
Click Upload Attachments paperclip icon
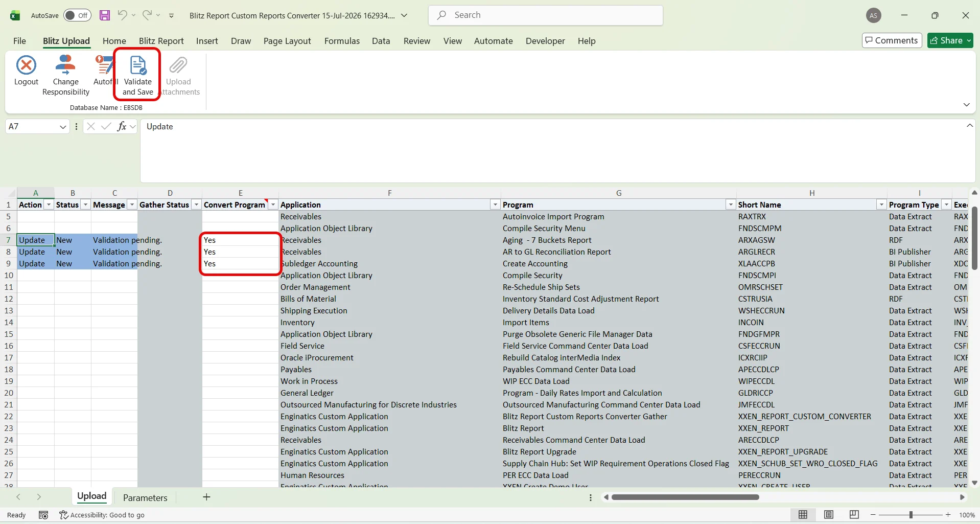pyautogui.click(x=178, y=66)
